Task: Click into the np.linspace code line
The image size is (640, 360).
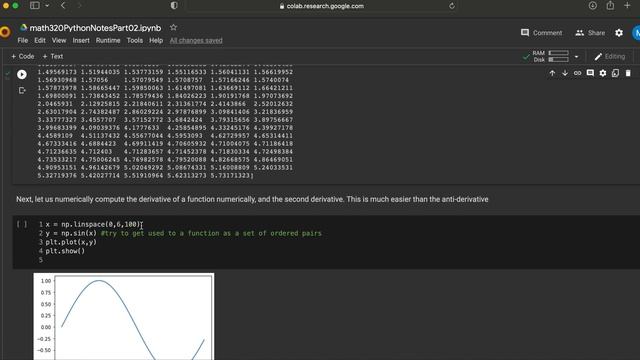Action: coord(93,224)
